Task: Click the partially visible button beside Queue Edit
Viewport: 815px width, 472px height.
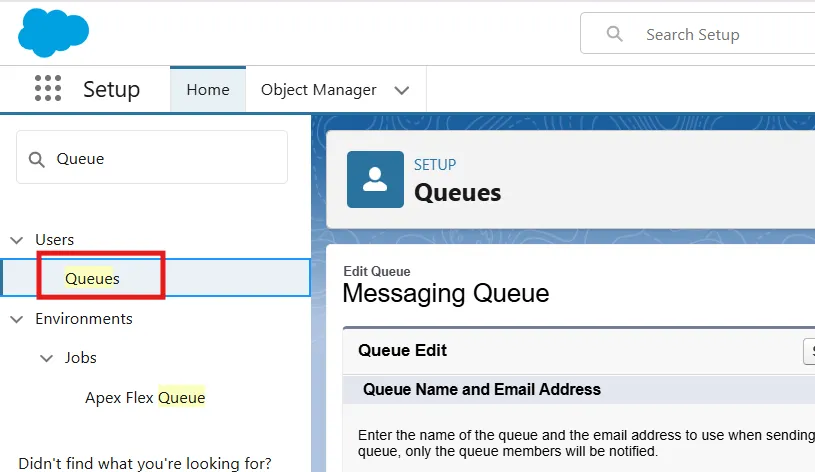Action: (809, 351)
